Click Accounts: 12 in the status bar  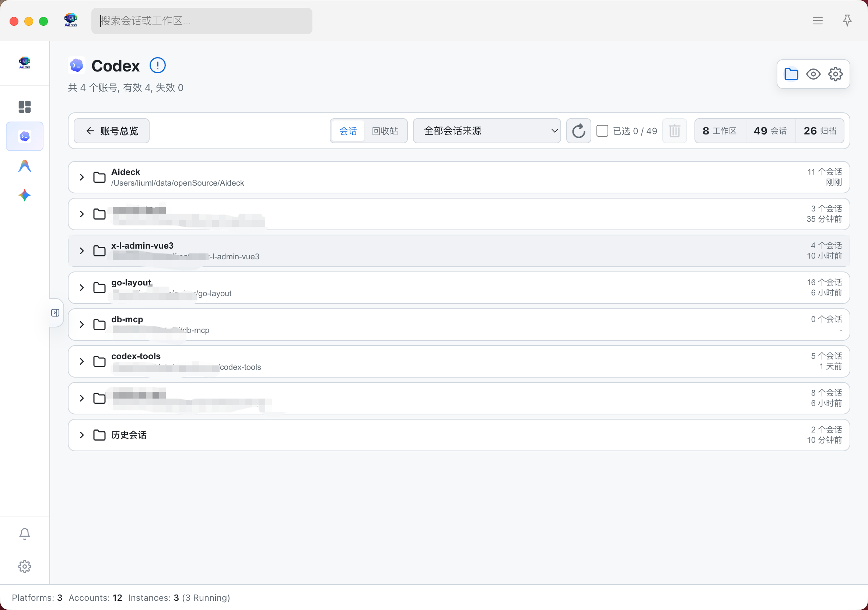pos(95,597)
